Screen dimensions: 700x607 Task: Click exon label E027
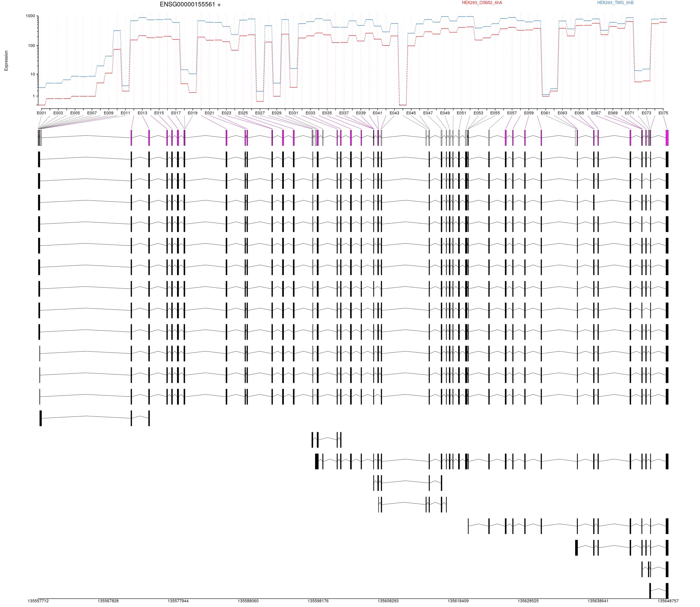pos(260,113)
